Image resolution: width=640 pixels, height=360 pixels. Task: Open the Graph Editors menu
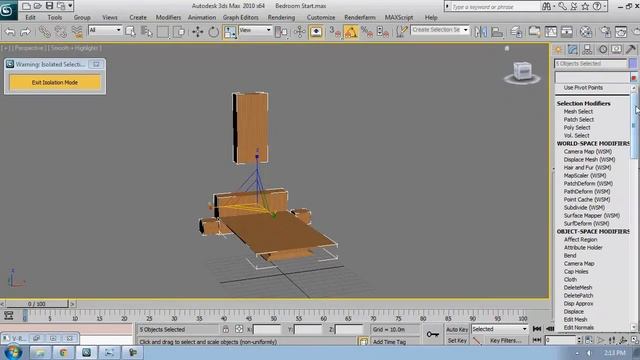[x=241, y=18]
